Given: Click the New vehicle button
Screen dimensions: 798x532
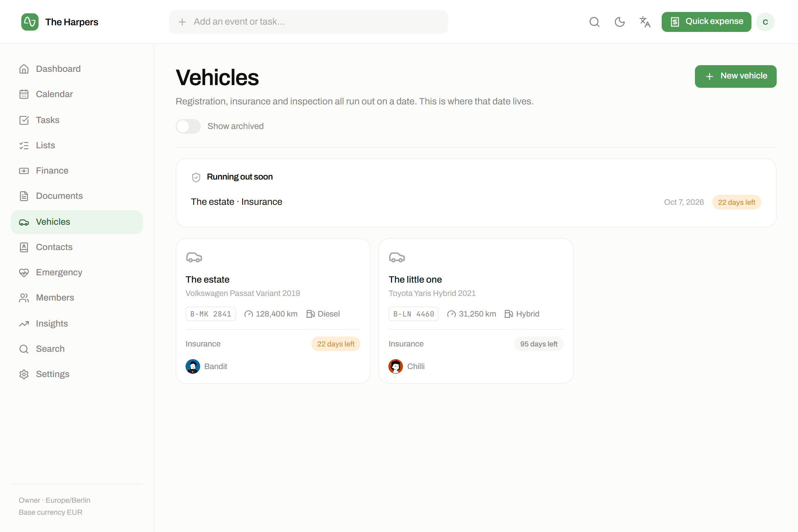Looking at the screenshot, I should pyautogui.click(x=735, y=76).
